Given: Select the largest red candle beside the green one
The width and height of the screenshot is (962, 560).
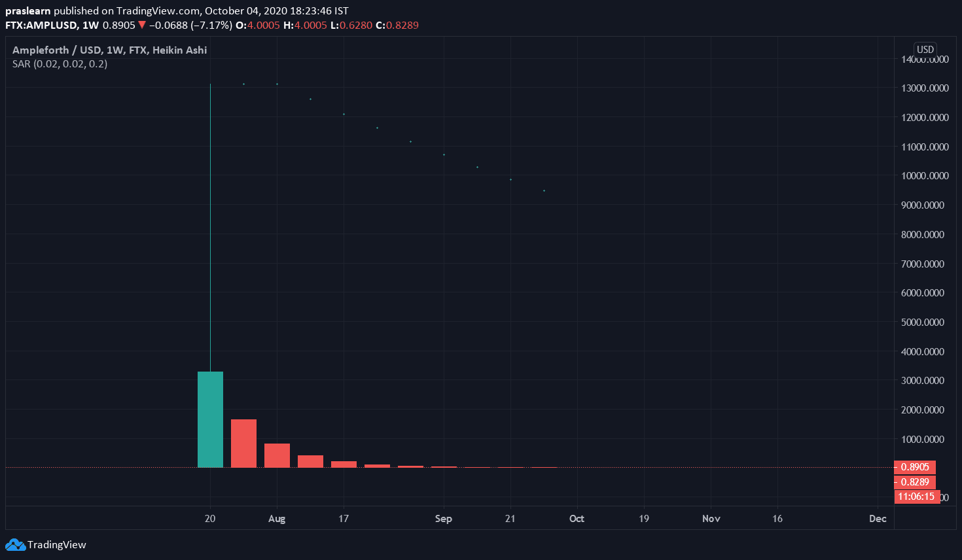Looking at the screenshot, I should pos(243,443).
